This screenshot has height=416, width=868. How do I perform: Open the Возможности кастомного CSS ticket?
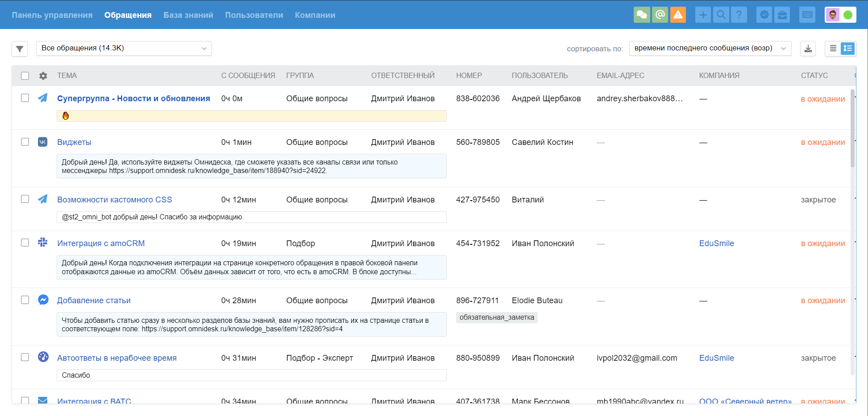(x=115, y=200)
